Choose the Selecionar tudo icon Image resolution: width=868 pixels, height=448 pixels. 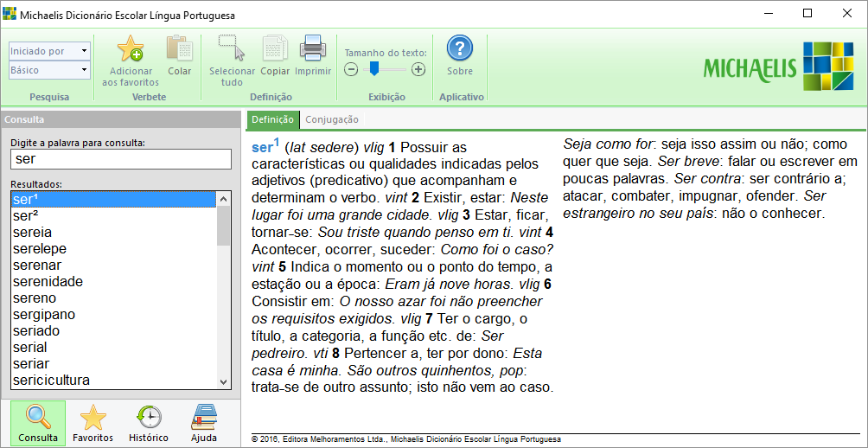pos(232,48)
